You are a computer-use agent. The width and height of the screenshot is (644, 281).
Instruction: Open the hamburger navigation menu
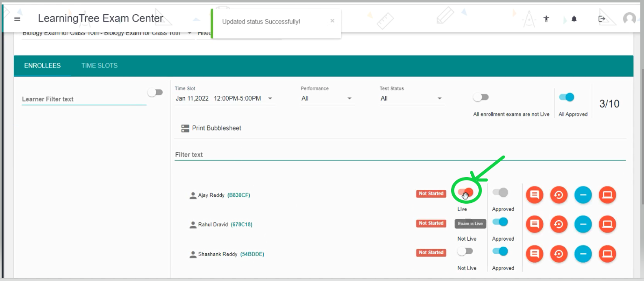click(x=17, y=19)
